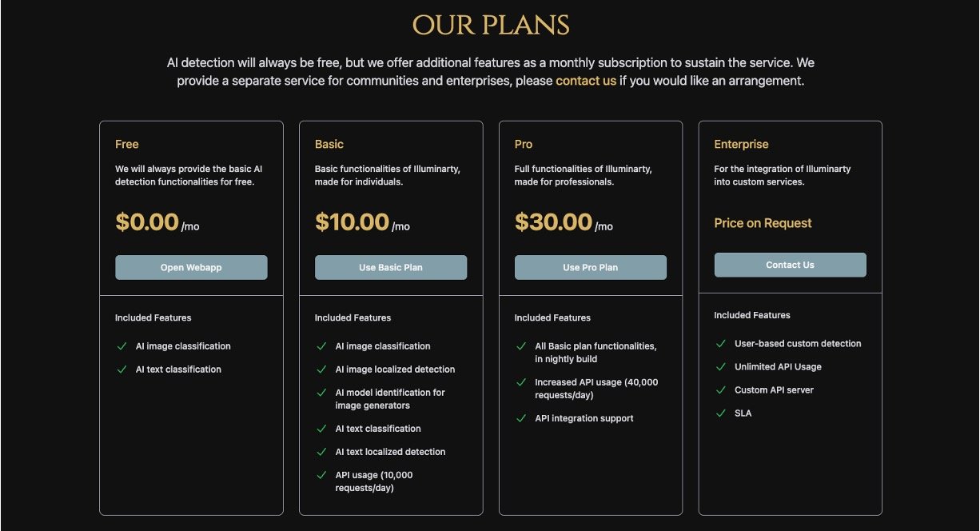Follow the 'contact us' link in the intro text

tap(586, 81)
